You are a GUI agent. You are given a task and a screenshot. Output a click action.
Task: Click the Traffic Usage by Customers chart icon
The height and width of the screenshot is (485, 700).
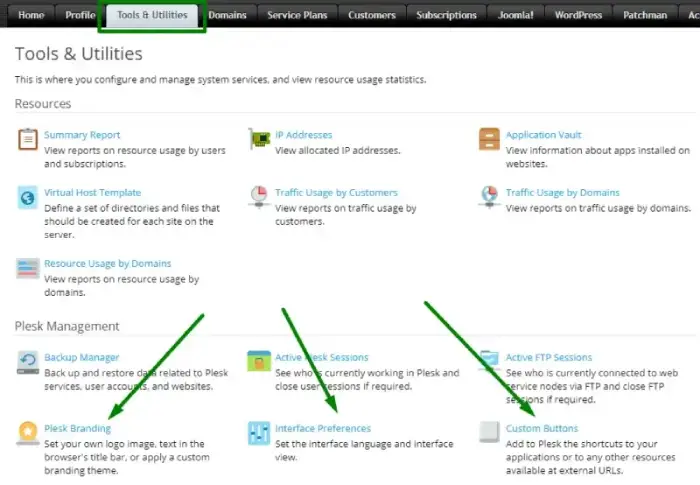[x=259, y=197]
